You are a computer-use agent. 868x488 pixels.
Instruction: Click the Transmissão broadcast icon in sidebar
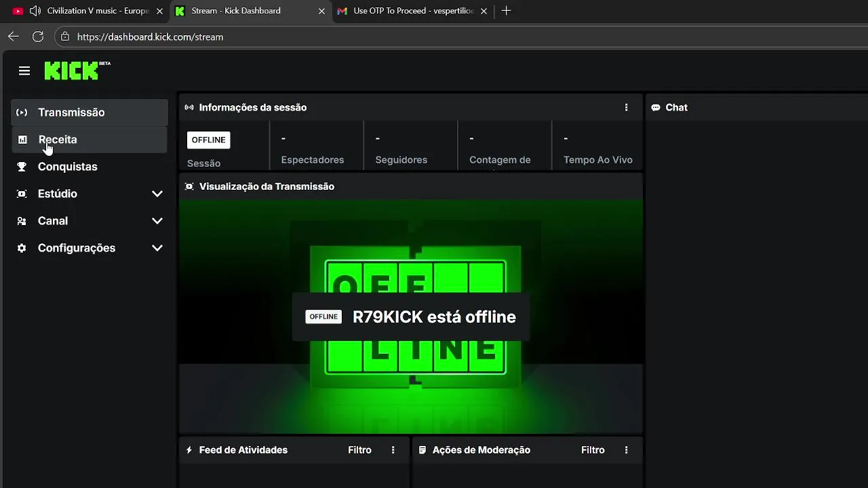pyautogui.click(x=22, y=113)
